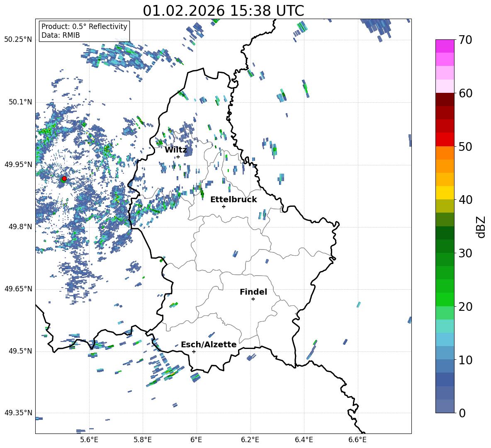The height and width of the screenshot is (448, 491).
Task: Click the Ettelbruck city label
Action: pyautogui.click(x=233, y=200)
